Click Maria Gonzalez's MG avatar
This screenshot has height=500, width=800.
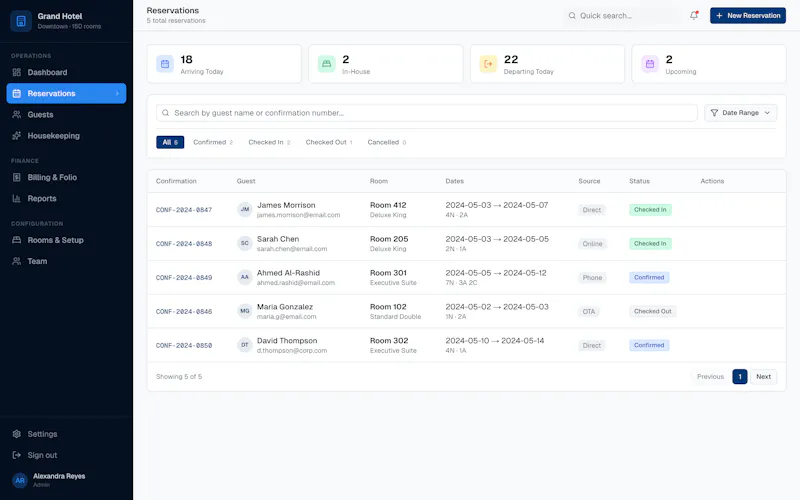click(245, 311)
